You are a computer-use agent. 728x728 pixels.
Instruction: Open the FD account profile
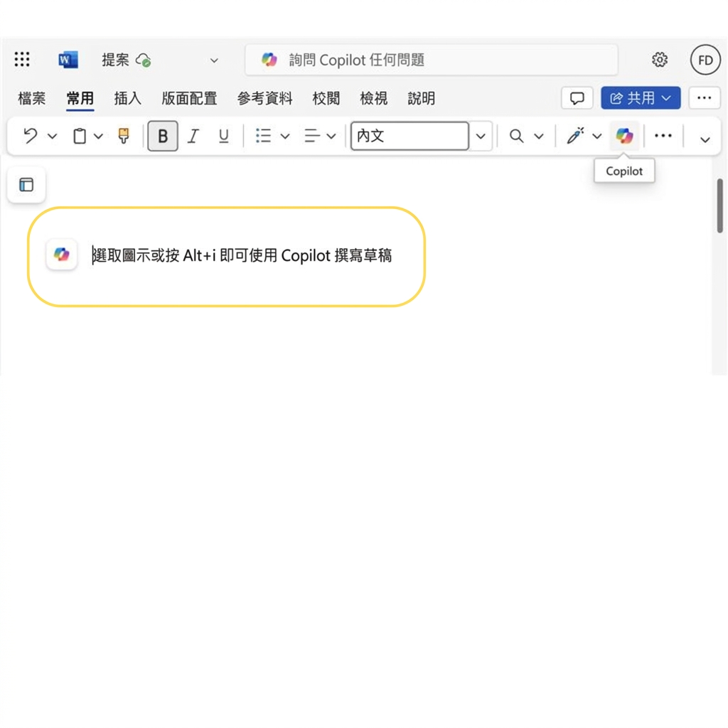(705, 60)
